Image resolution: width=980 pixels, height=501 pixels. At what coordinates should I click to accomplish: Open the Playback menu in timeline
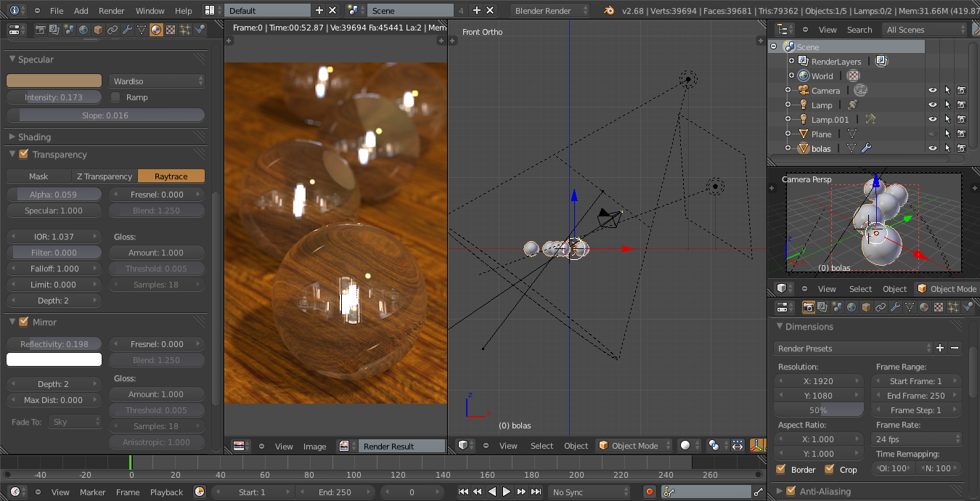[x=166, y=492]
